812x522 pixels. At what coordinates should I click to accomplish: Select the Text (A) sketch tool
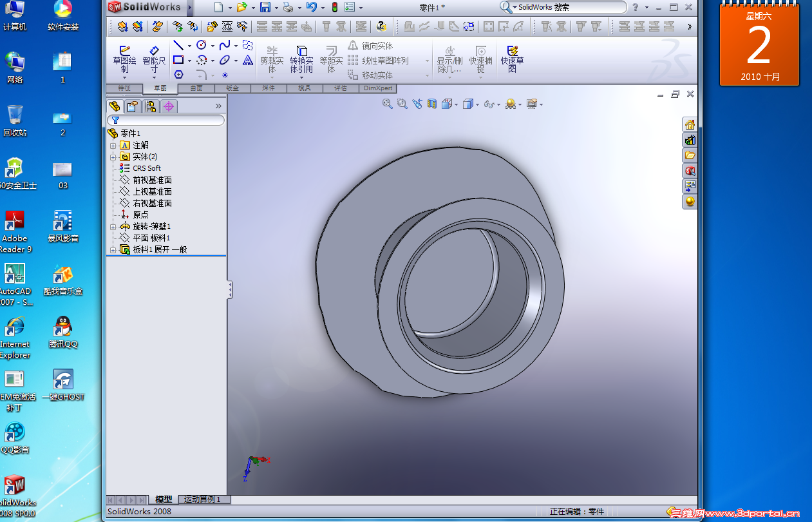point(248,60)
